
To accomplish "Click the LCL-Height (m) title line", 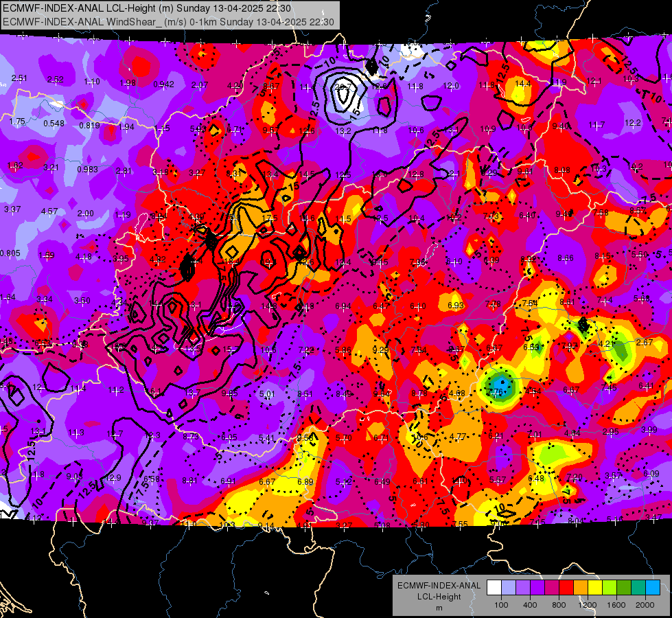I will coord(147,8).
